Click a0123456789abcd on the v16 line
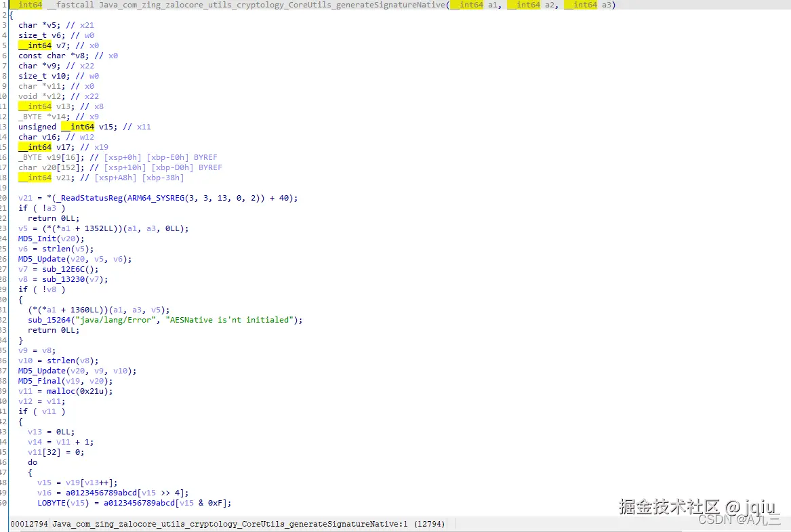This screenshot has width=791, height=532. [x=102, y=493]
